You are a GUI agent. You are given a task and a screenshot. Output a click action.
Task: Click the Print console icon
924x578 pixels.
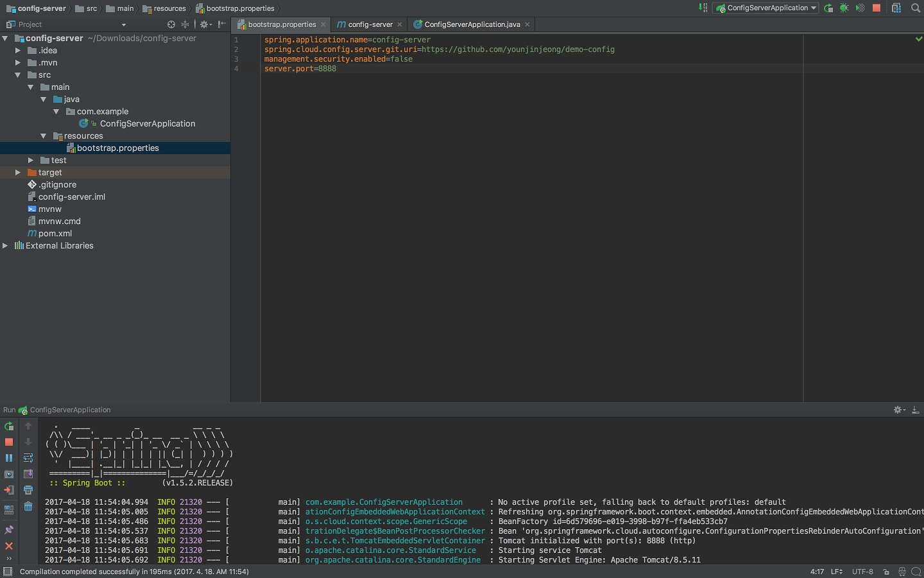[28, 490]
